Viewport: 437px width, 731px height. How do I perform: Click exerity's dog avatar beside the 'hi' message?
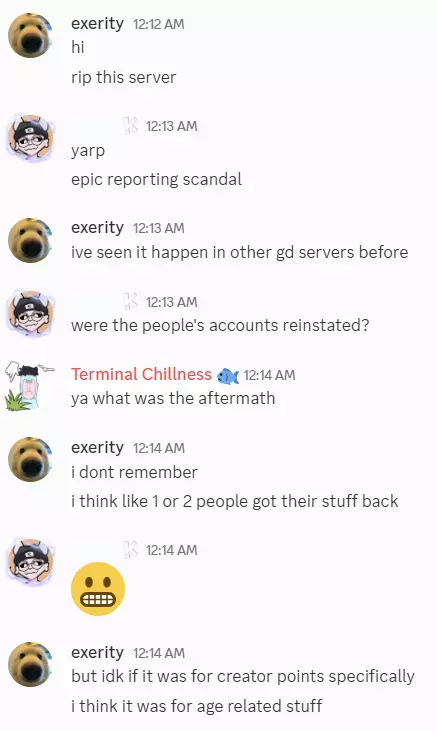pyautogui.click(x=31, y=35)
